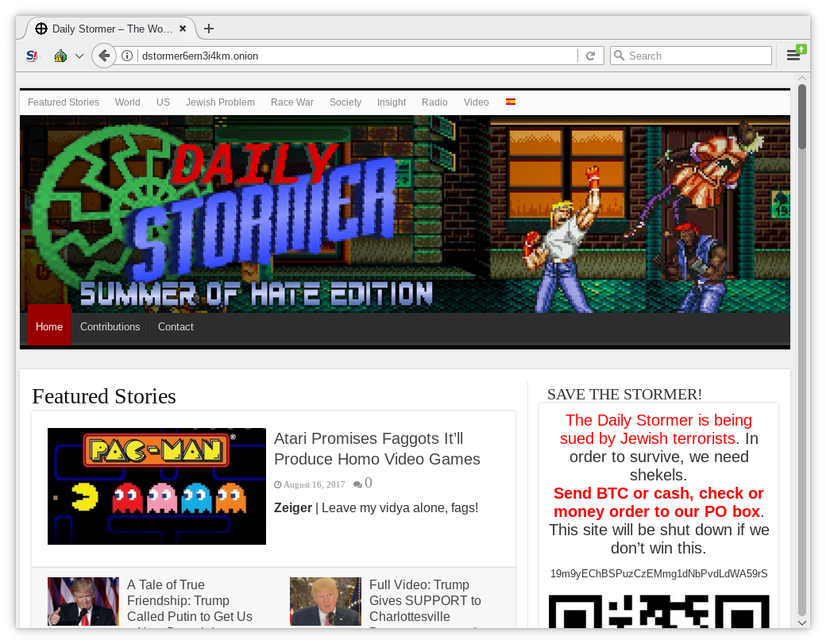826x644 pixels.
Task: Click the clock icon beside the article date
Action: [277, 484]
